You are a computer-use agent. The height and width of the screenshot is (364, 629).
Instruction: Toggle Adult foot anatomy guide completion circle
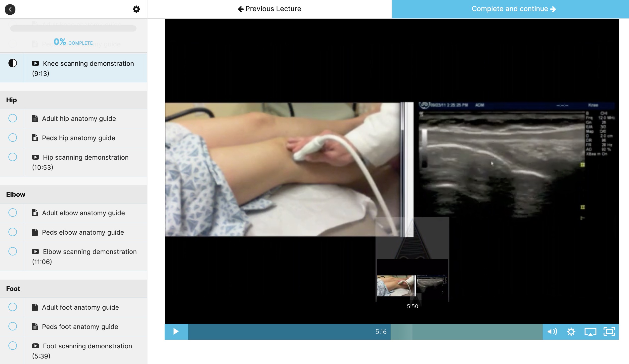[x=12, y=307]
